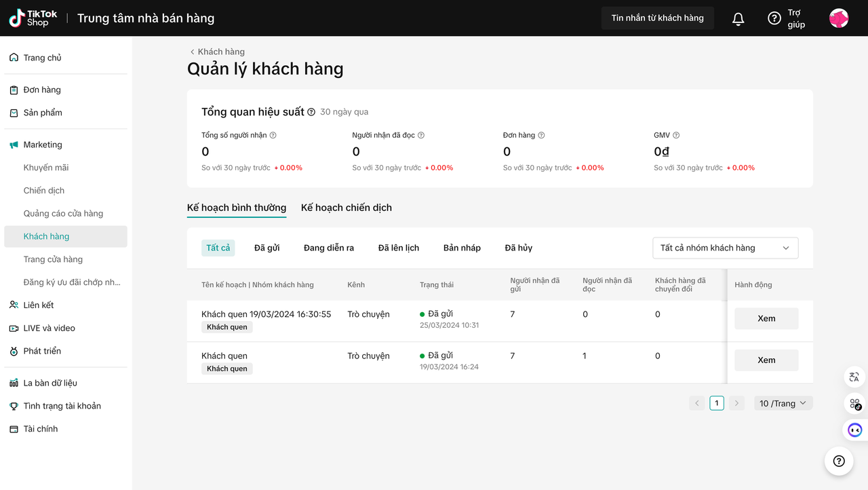868x490 pixels.
Task: Open Quảng cáo cửa hàng in sidebar
Action: [x=63, y=213]
